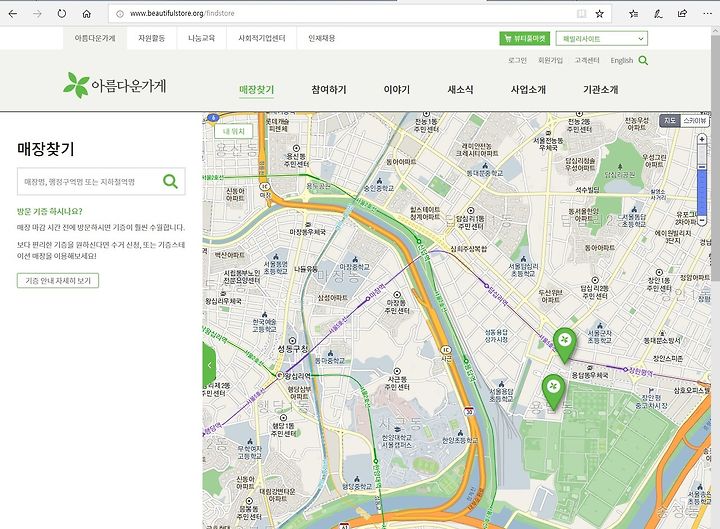Open the 새소식 menu
Viewport: 720px width, 529px height.
pyautogui.click(x=460, y=90)
